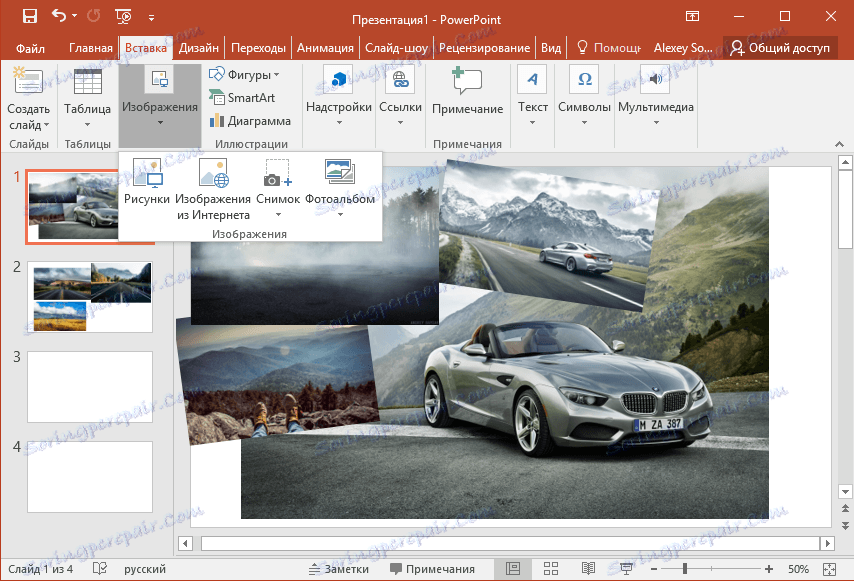Open Изображения из Интернета option
The image size is (854, 581).
point(213,190)
